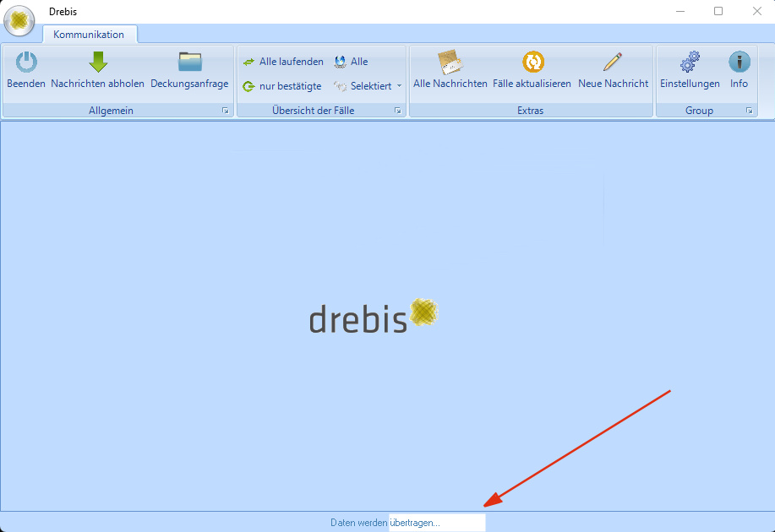Refresh cases with Fälle aktualisieren
This screenshot has height=532, width=775.
(532, 71)
